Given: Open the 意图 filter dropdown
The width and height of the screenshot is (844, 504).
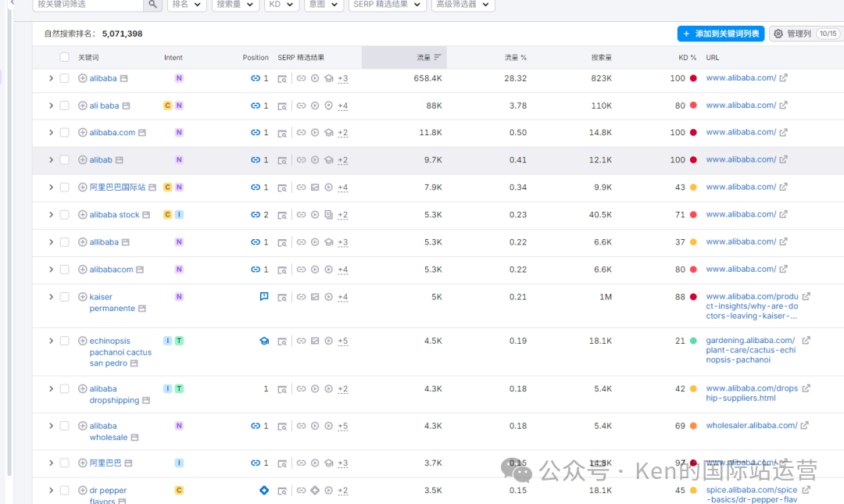Looking at the screenshot, I should tap(324, 5).
